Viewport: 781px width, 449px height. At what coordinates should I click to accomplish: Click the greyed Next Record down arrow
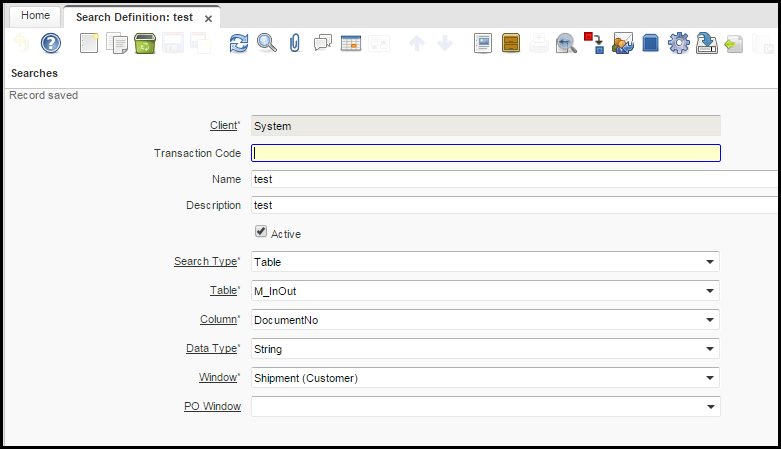pos(445,43)
